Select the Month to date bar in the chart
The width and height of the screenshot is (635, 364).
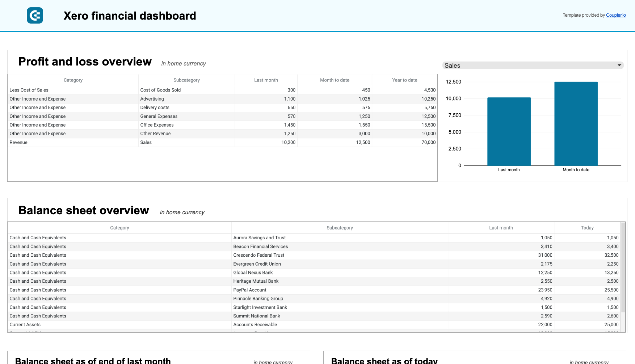(576, 122)
